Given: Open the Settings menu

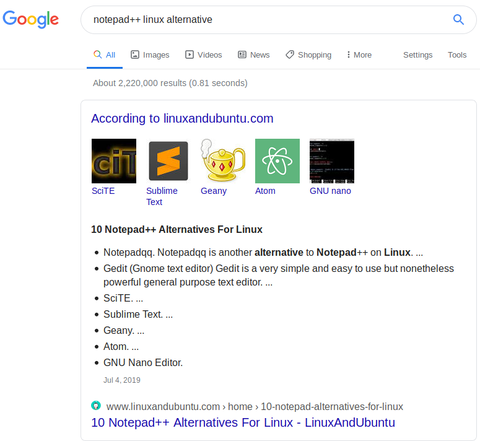Looking at the screenshot, I should [418, 55].
